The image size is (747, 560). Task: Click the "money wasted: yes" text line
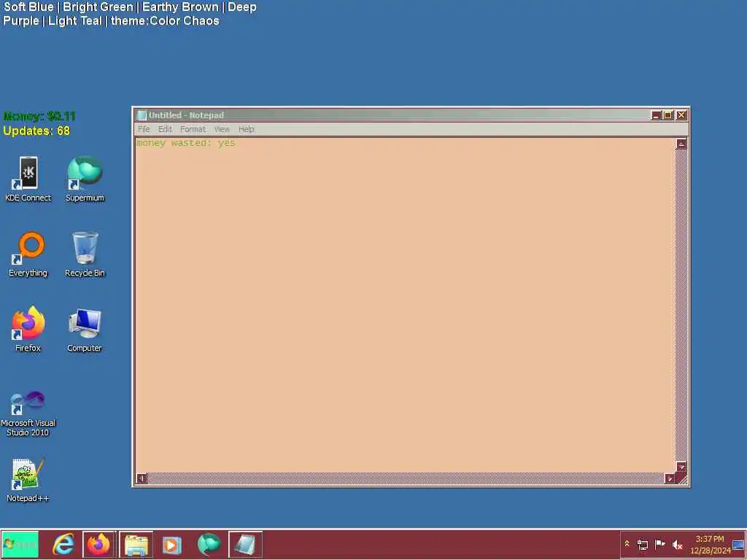point(186,143)
